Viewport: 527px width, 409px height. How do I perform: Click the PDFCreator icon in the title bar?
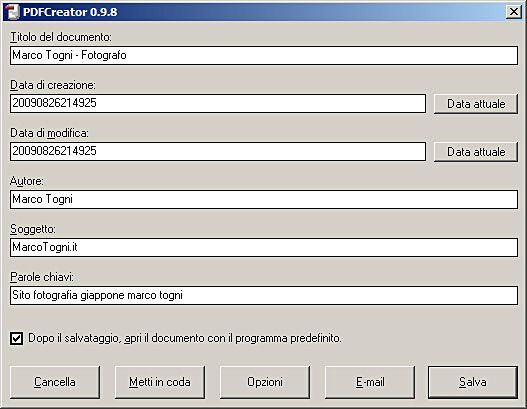pyautogui.click(x=13, y=12)
